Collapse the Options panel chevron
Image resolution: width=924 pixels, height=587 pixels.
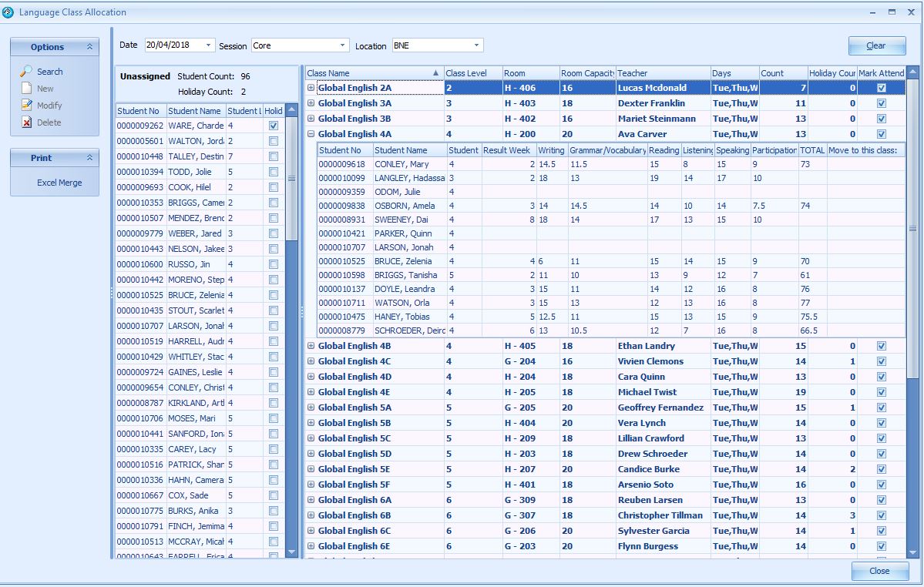[x=89, y=47]
